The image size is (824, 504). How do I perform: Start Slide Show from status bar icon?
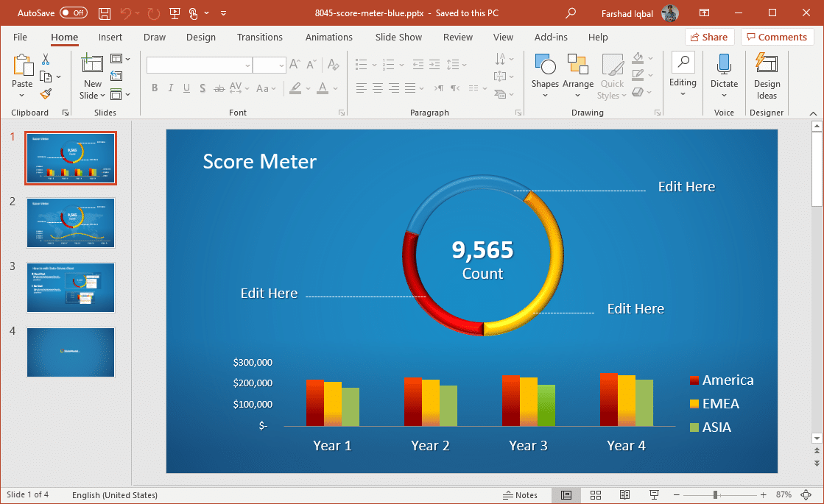[654, 495]
